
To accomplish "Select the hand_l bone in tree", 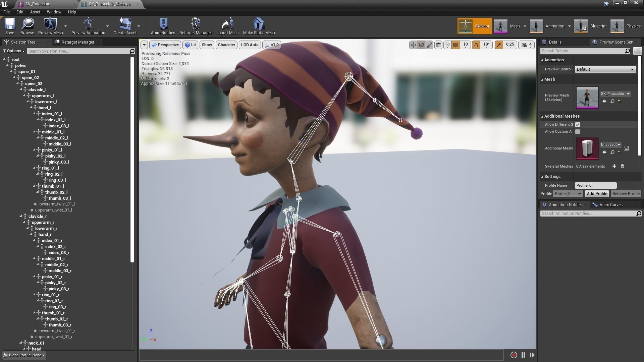I will 45,108.
